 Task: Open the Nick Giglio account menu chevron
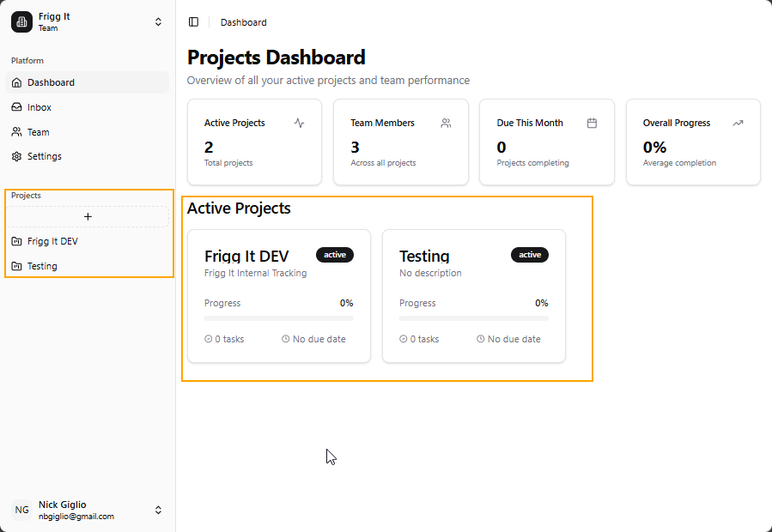tap(158, 510)
